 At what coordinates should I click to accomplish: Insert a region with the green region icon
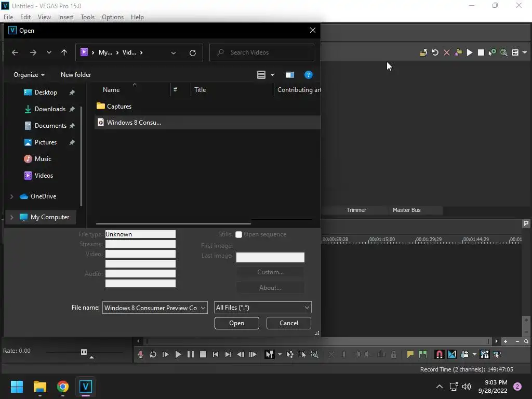point(423,354)
